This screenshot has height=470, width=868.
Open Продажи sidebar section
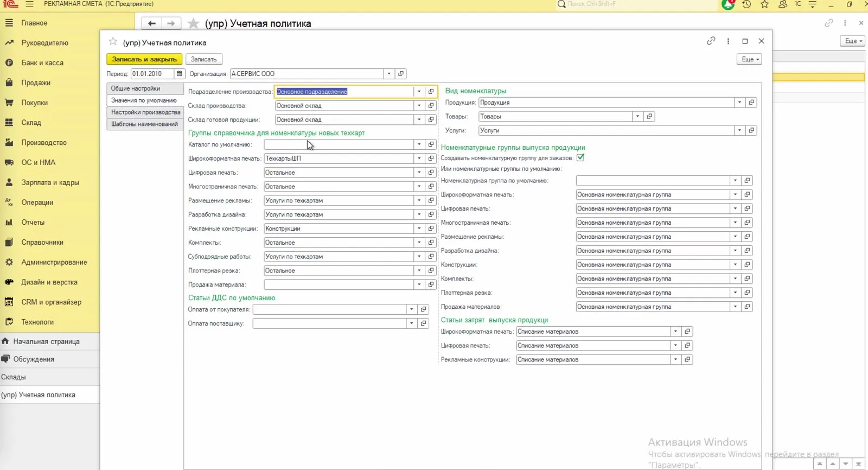click(36, 82)
